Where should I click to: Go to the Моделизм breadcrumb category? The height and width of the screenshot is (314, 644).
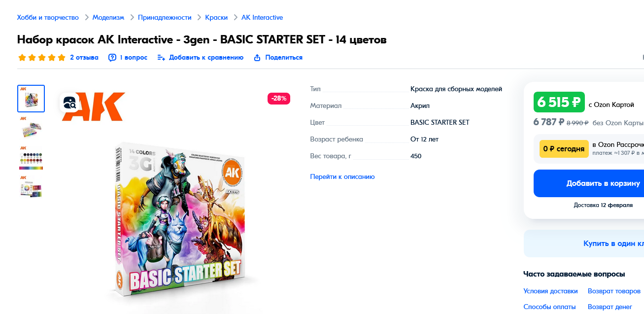(108, 17)
